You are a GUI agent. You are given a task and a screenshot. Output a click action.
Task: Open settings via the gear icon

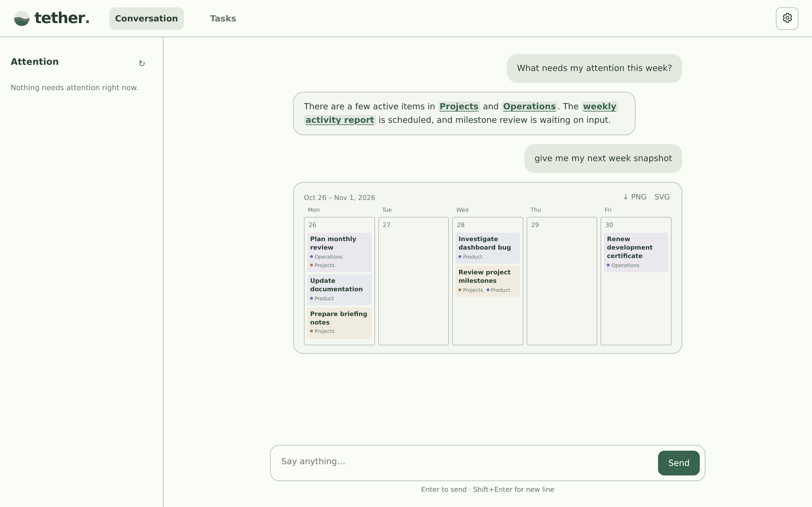[787, 18]
